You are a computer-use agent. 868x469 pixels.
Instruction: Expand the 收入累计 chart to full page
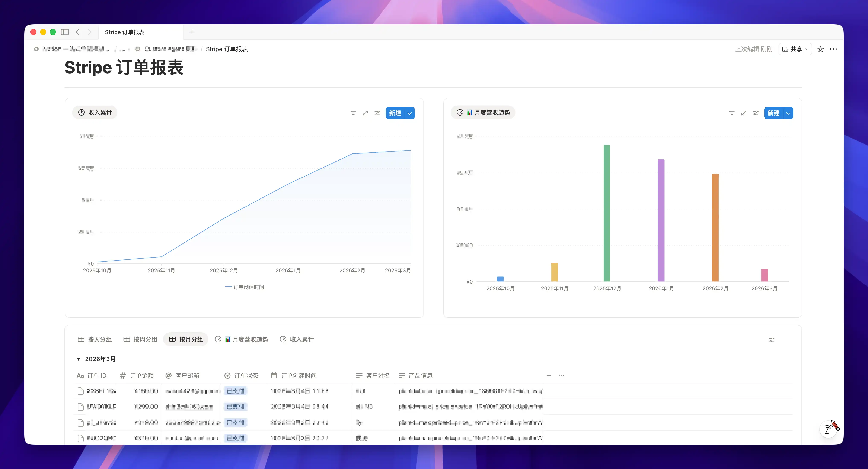coord(365,113)
